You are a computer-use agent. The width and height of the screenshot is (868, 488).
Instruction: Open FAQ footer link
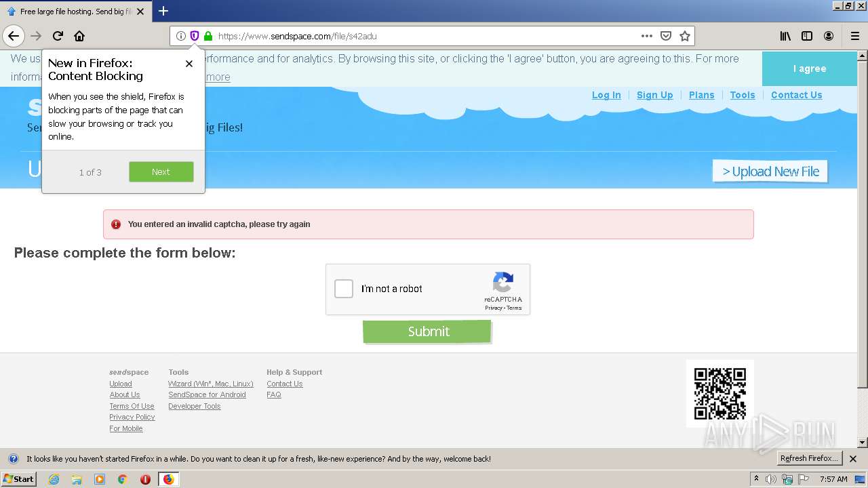(274, 394)
